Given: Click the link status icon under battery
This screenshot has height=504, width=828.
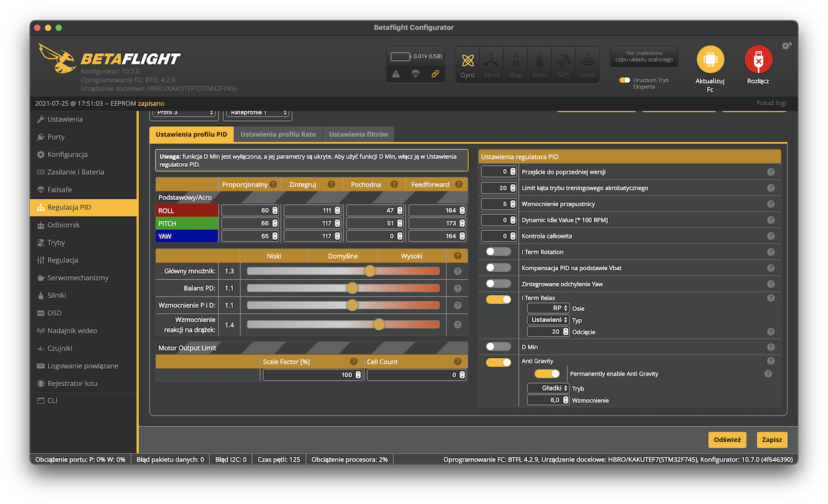Looking at the screenshot, I should [x=435, y=74].
